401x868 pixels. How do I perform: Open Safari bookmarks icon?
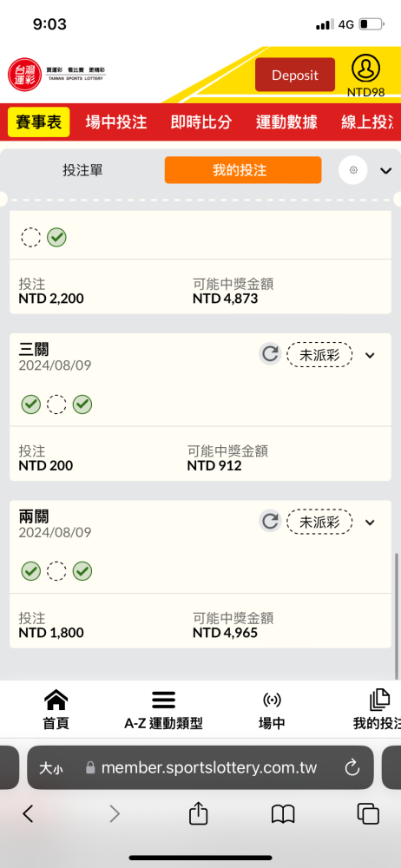click(283, 814)
